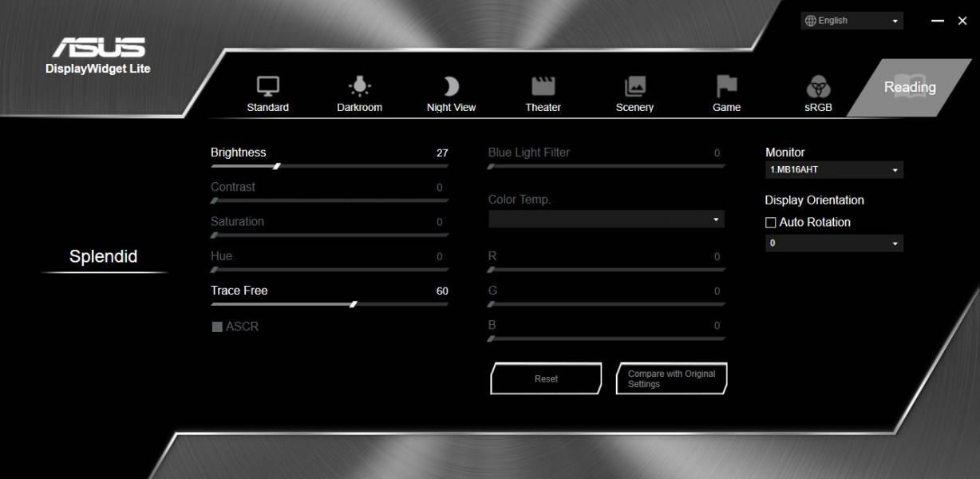The image size is (980, 479).
Task: Click the B color slider
Action: [x=607, y=338]
